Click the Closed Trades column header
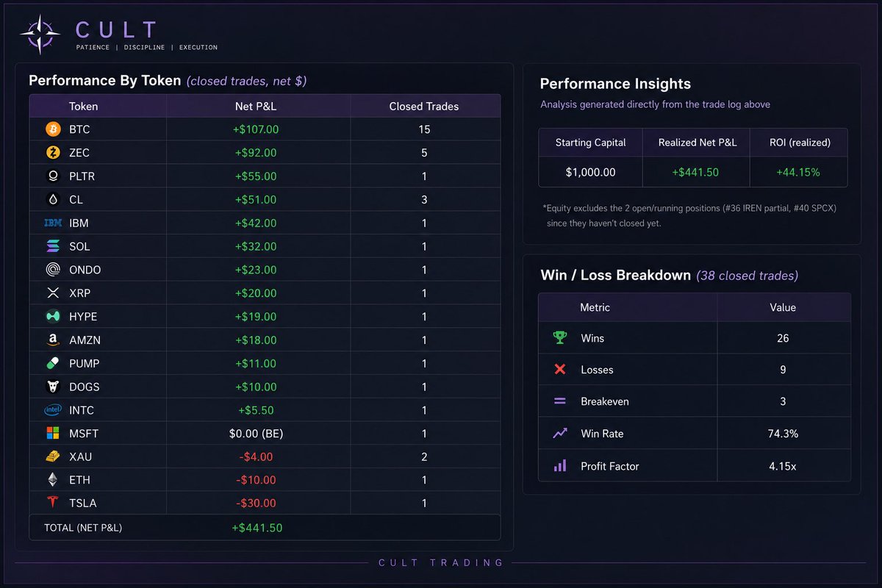882x588 pixels. click(x=424, y=107)
